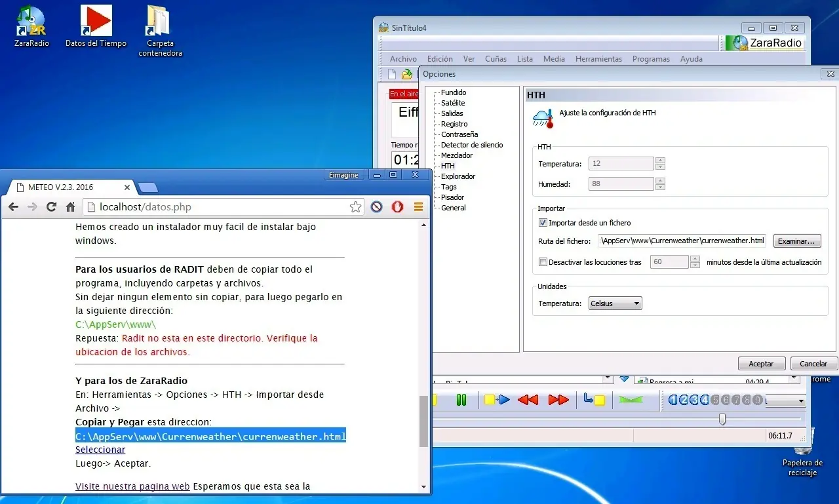
Task: Select player number 4 in ZaraRadio
Action: pyautogui.click(x=705, y=400)
